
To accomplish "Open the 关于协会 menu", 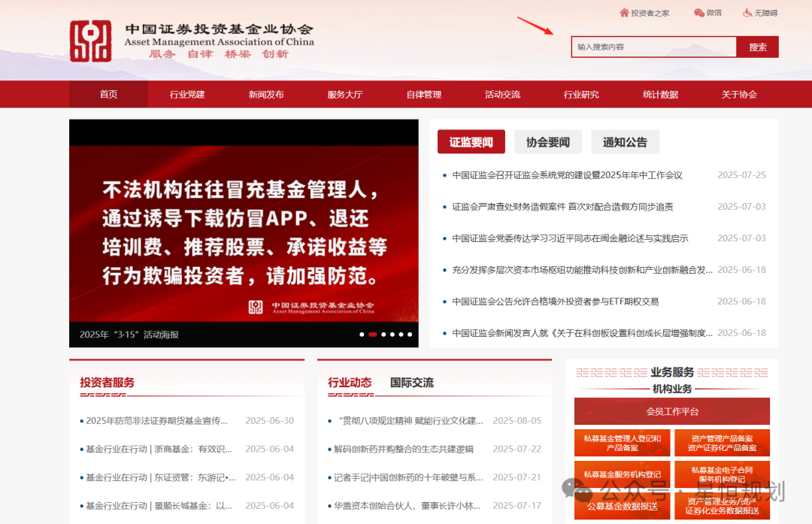I will pos(739,94).
